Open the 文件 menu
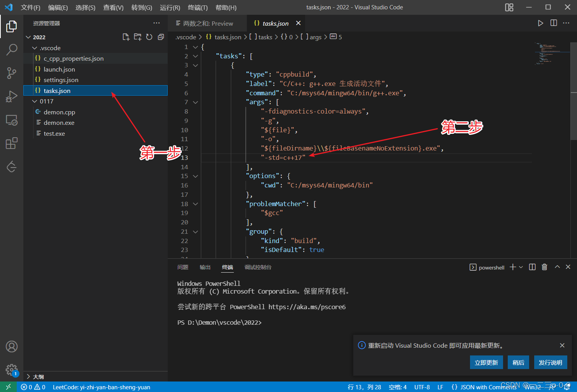Viewport: 577px width, 392px height. [30, 7]
